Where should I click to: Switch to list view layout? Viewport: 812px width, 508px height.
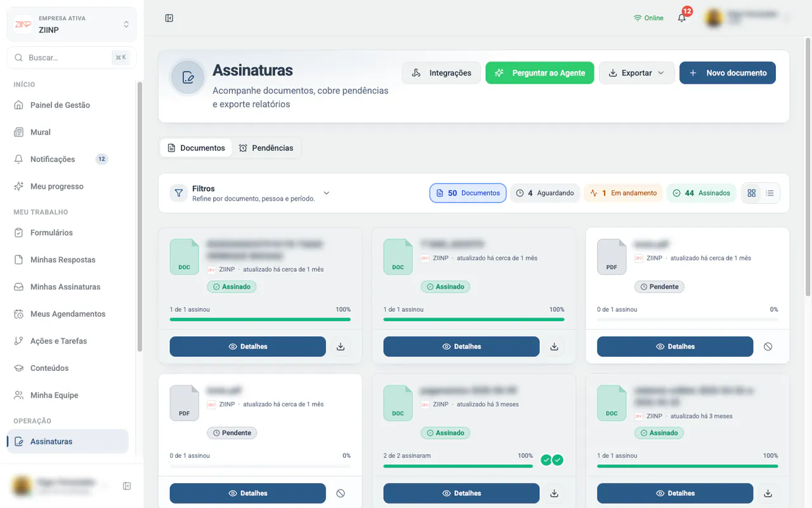tap(769, 193)
